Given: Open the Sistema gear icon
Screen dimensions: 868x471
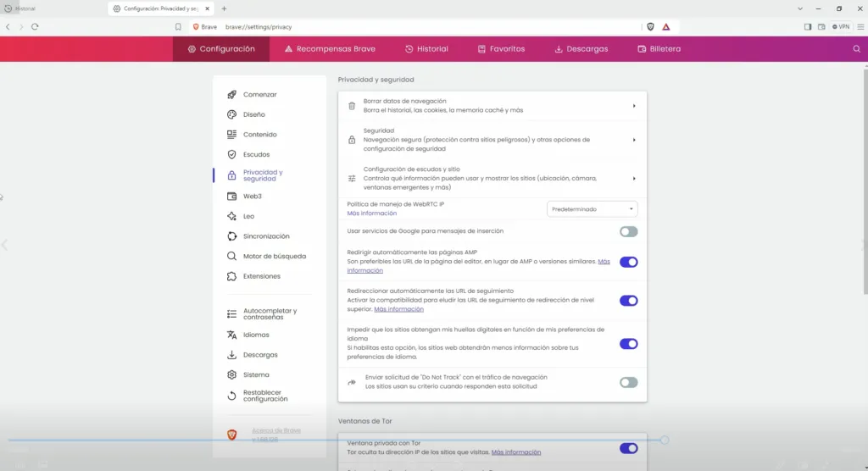Looking at the screenshot, I should [x=231, y=374].
